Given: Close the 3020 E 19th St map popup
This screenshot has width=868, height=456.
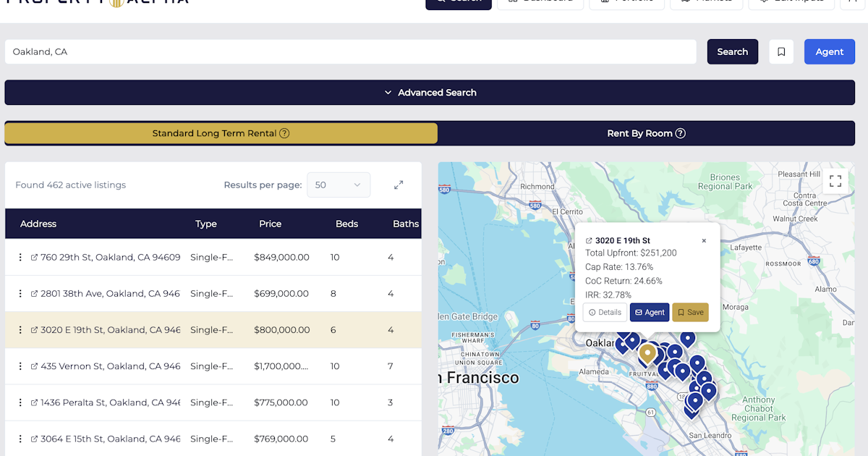Looking at the screenshot, I should click(x=704, y=241).
